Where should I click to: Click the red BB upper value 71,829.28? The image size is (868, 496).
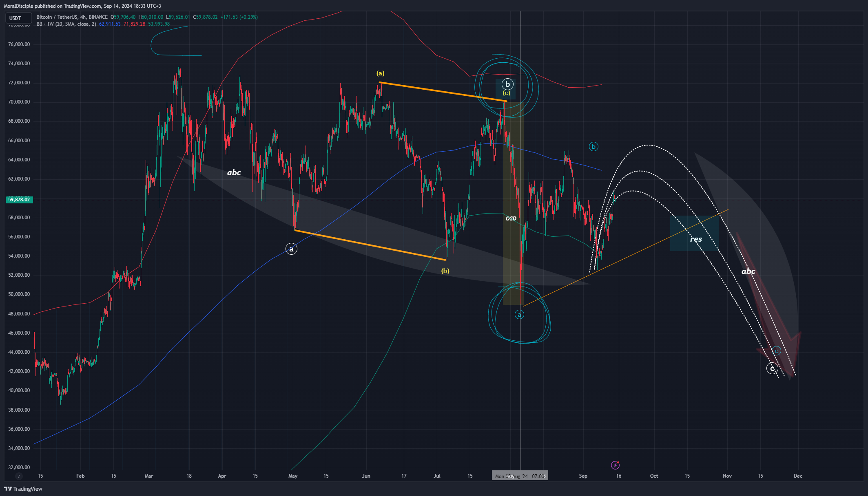click(134, 24)
